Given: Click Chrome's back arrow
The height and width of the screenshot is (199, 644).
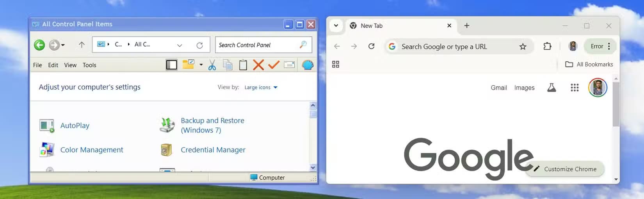Looking at the screenshot, I should tap(337, 47).
